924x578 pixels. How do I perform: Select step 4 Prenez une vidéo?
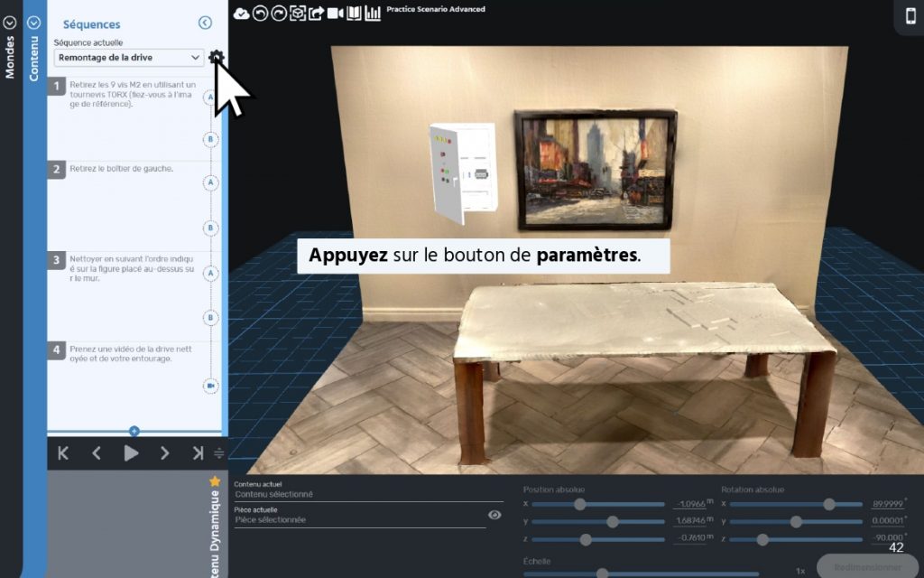coord(130,354)
